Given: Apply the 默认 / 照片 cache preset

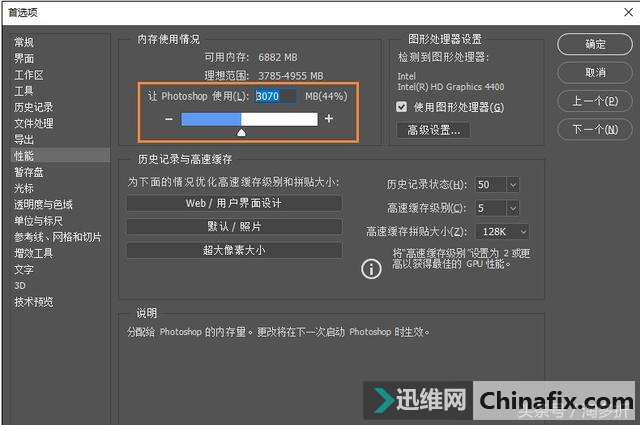Looking at the screenshot, I should (234, 227).
